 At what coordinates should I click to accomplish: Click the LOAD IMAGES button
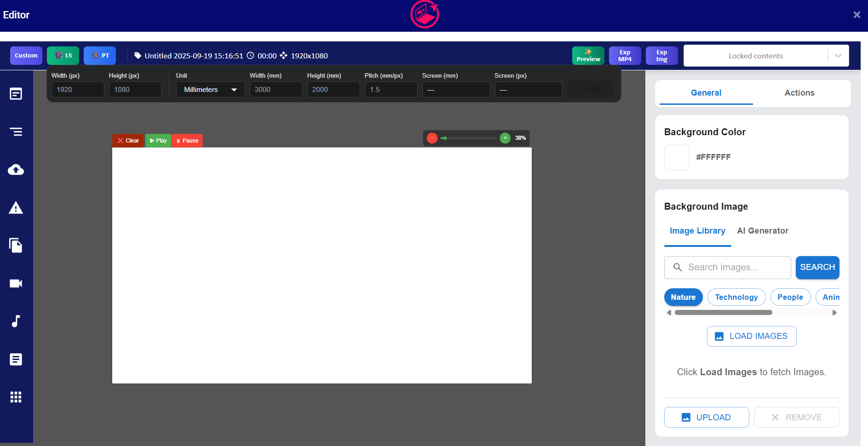751,336
